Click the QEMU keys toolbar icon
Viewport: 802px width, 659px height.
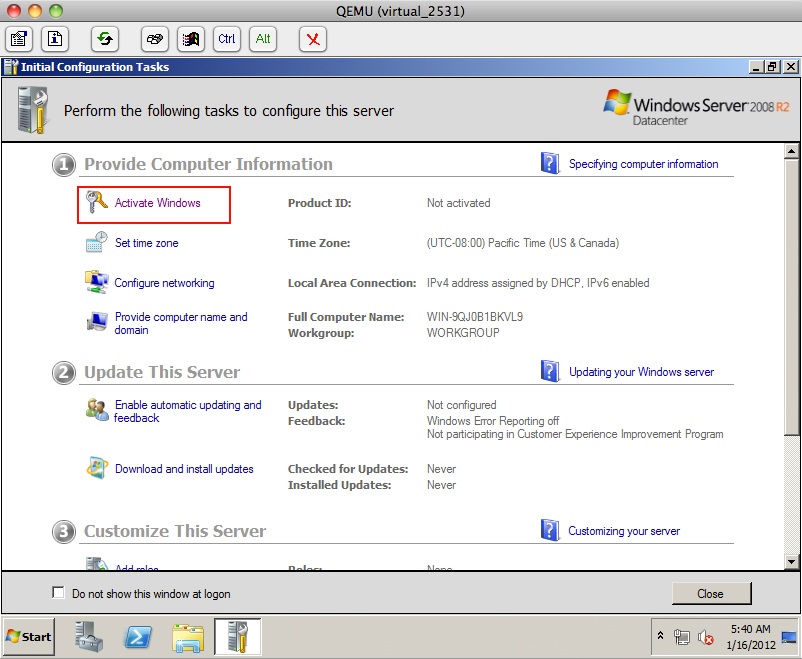[154, 39]
